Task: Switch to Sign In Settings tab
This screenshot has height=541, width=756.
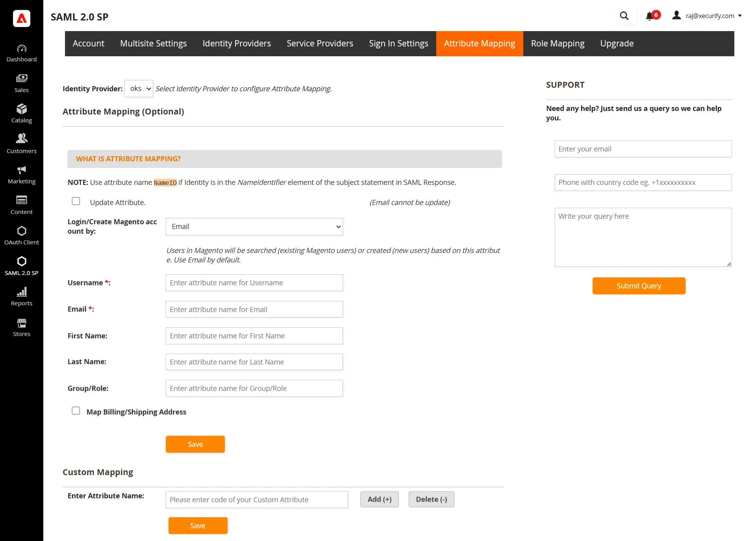Action: pyautogui.click(x=398, y=44)
